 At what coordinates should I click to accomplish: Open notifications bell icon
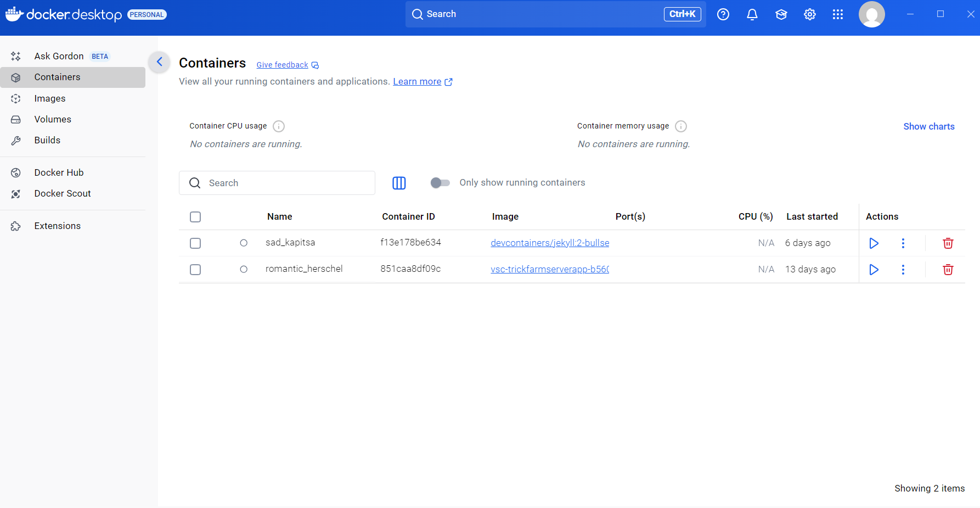click(x=752, y=14)
